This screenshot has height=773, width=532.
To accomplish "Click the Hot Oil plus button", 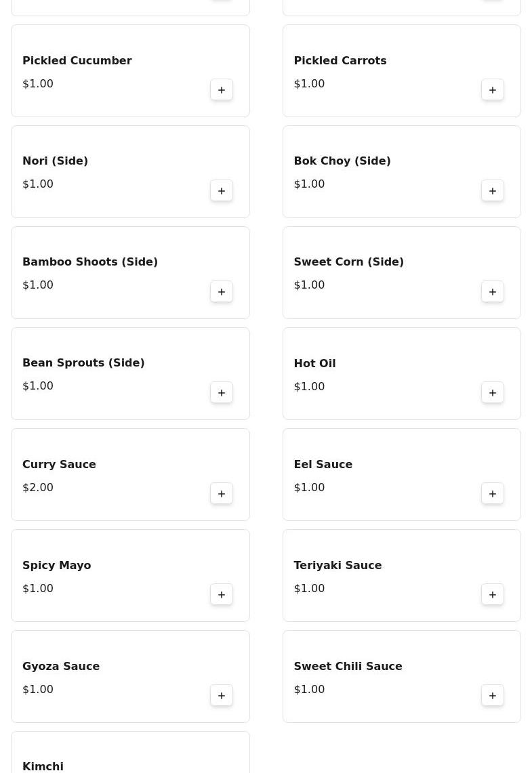I will [x=493, y=393].
